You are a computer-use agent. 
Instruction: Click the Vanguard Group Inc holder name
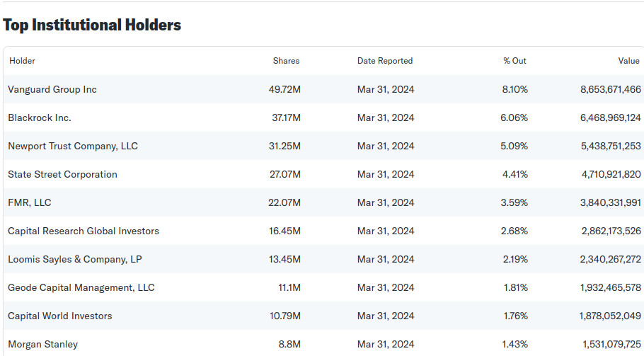[x=52, y=89]
